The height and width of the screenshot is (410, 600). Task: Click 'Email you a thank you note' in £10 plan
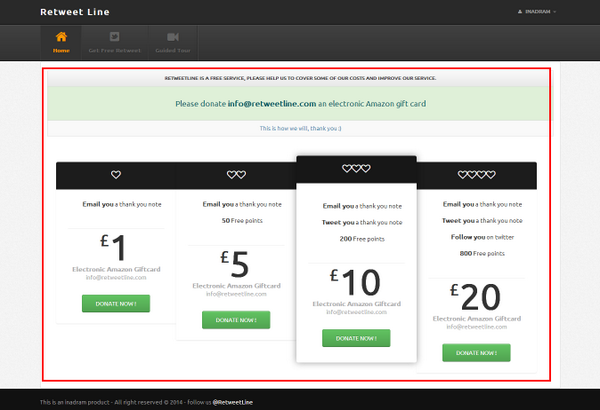point(362,206)
